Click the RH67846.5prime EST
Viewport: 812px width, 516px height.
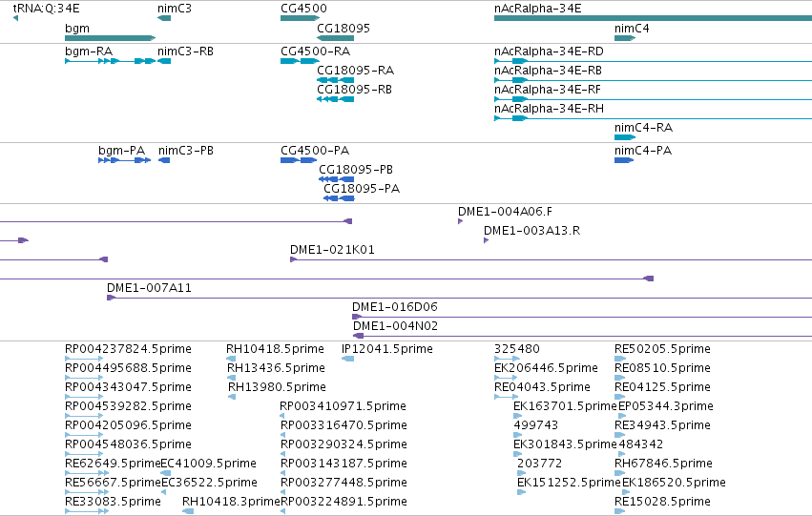point(620,472)
